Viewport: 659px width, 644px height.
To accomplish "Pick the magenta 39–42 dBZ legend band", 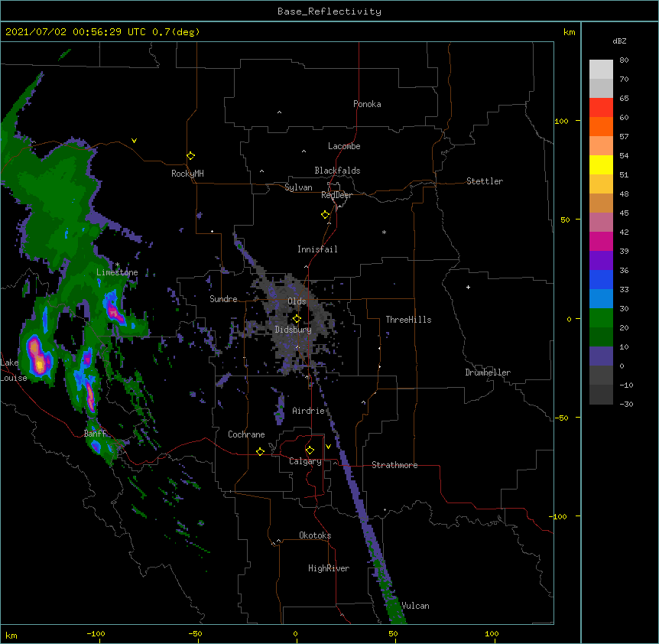I will (x=601, y=241).
